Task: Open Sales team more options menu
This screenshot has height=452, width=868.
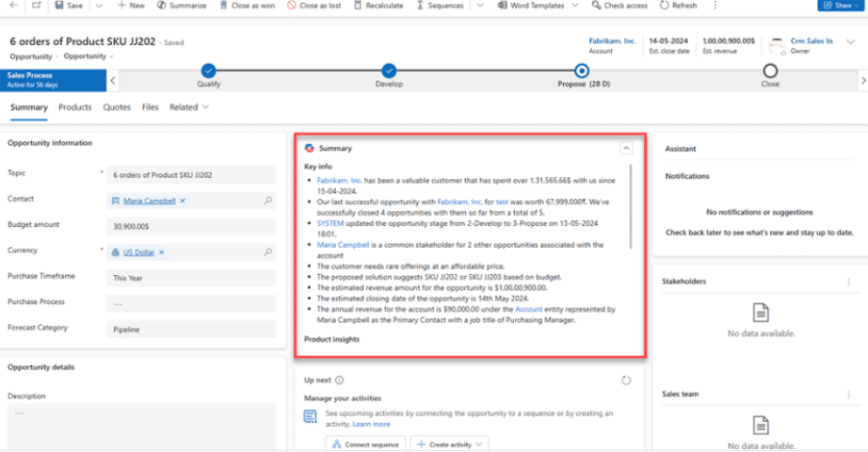Action: pyautogui.click(x=848, y=395)
